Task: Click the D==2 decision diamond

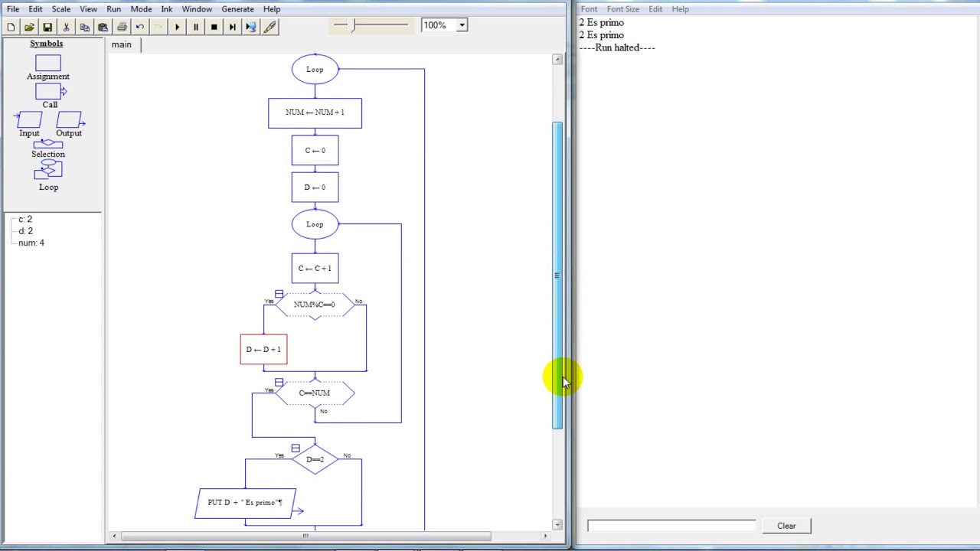Action: click(315, 459)
